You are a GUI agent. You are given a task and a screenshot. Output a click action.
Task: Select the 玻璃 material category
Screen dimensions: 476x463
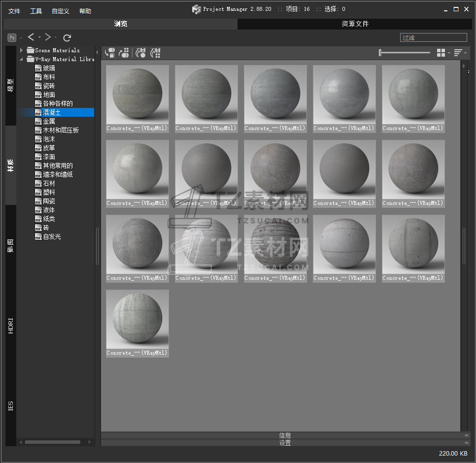click(49, 68)
